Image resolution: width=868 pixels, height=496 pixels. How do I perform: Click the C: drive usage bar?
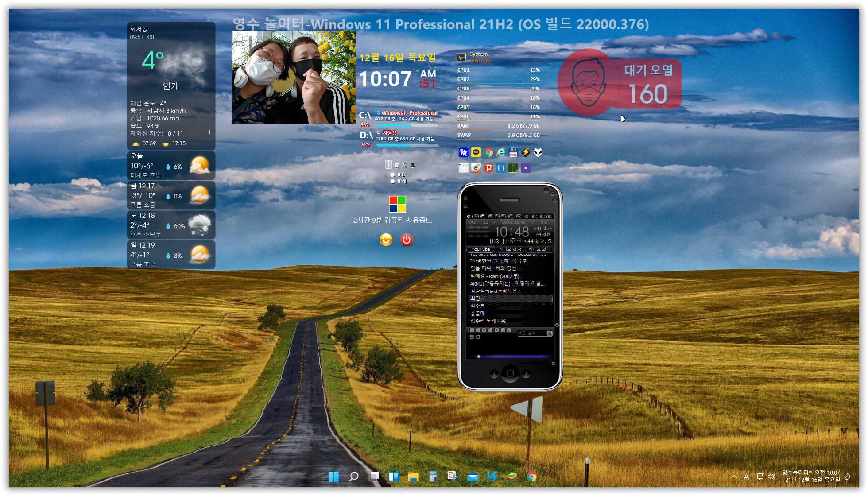point(407,125)
